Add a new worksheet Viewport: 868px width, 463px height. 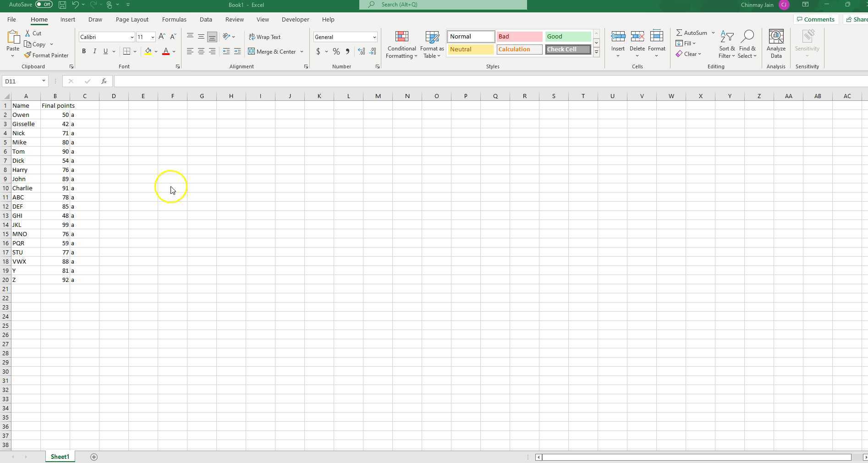(x=94, y=457)
